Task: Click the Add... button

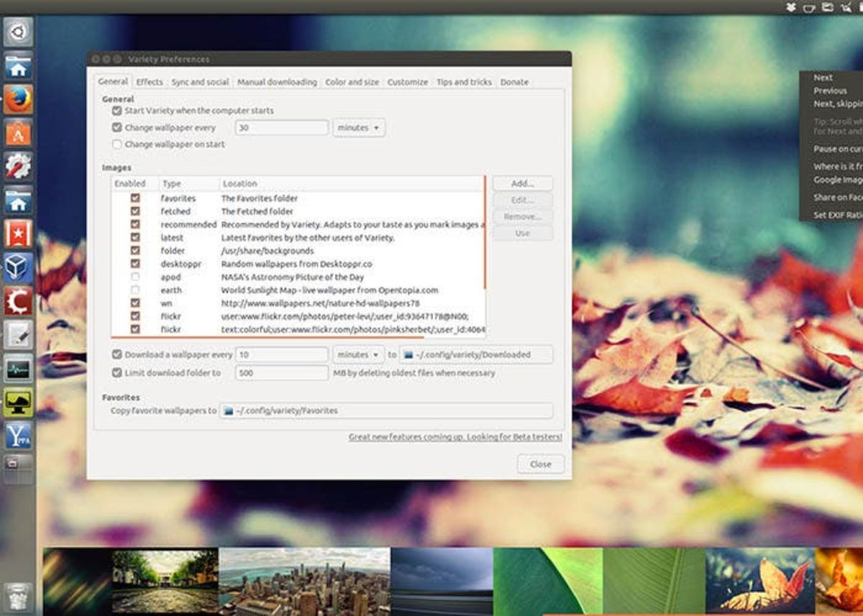Action: [x=522, y=183]
